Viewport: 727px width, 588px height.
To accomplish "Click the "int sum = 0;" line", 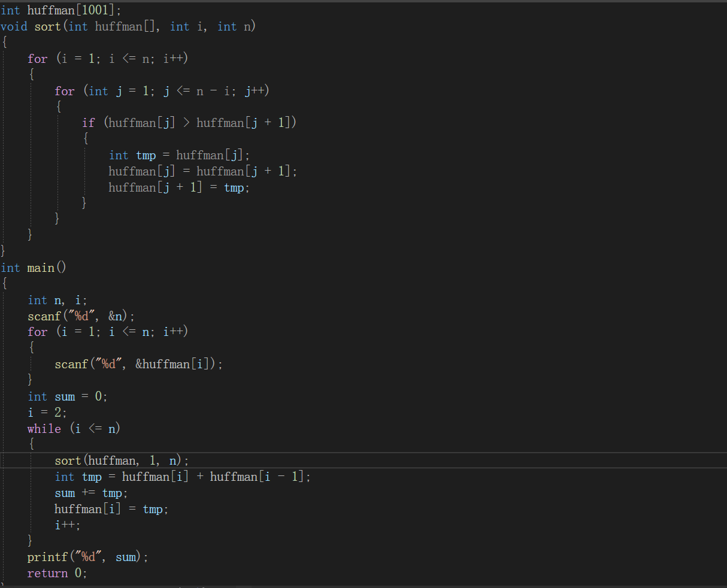I will click(x=67, y=396).
